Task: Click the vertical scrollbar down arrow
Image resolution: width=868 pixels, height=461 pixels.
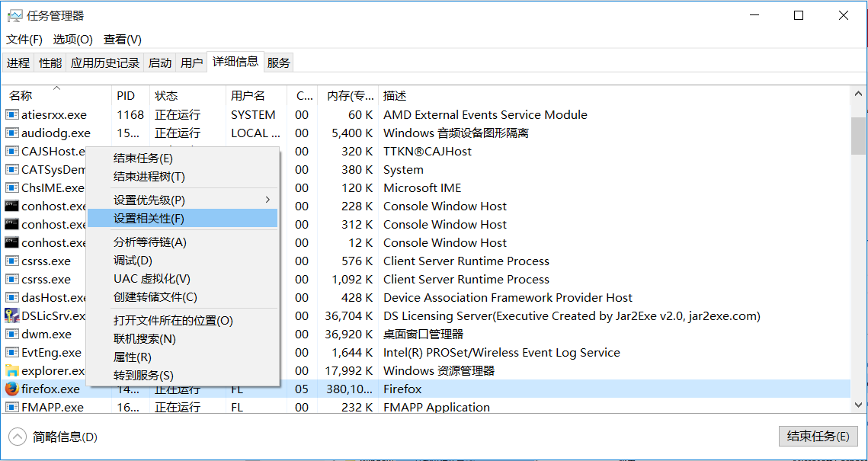Action: coord(858,405)
